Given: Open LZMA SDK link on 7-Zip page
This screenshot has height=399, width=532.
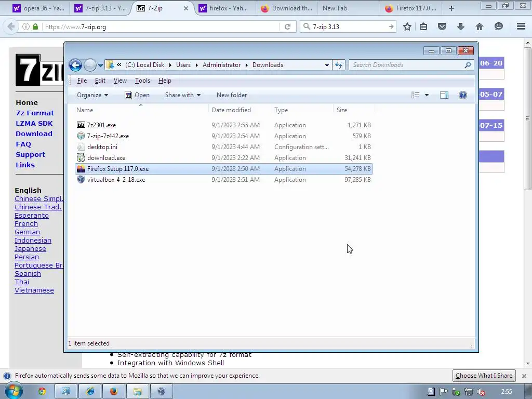Looking at the screenshot, I should coord(34,123).
